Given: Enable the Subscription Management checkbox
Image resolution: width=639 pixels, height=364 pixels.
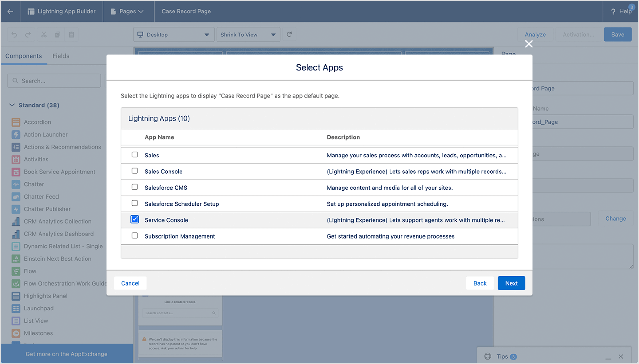Looking at the screenshot, I should tap(135, 235).
